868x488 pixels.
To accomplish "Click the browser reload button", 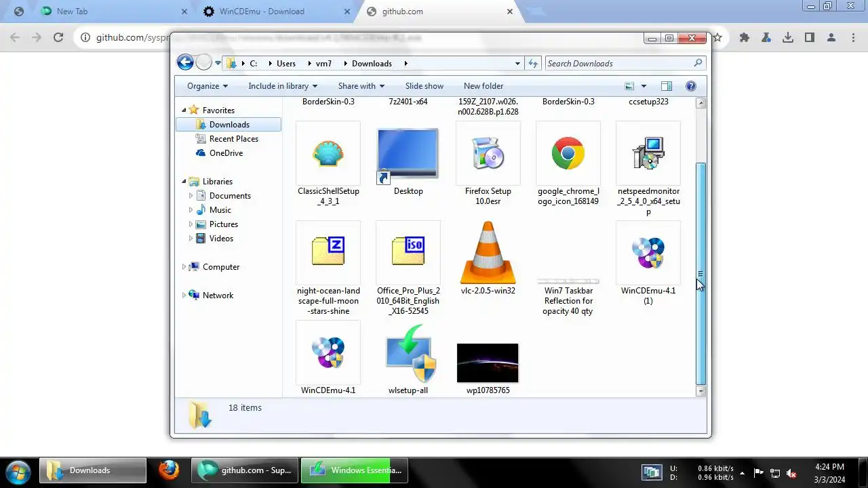I will pos(58,38).
